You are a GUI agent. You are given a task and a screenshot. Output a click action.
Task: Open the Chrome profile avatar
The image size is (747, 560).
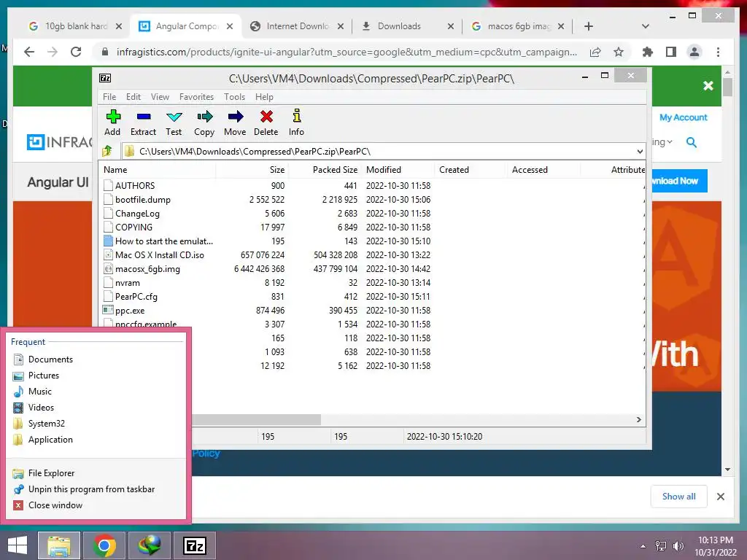click(x=694, y=52)
